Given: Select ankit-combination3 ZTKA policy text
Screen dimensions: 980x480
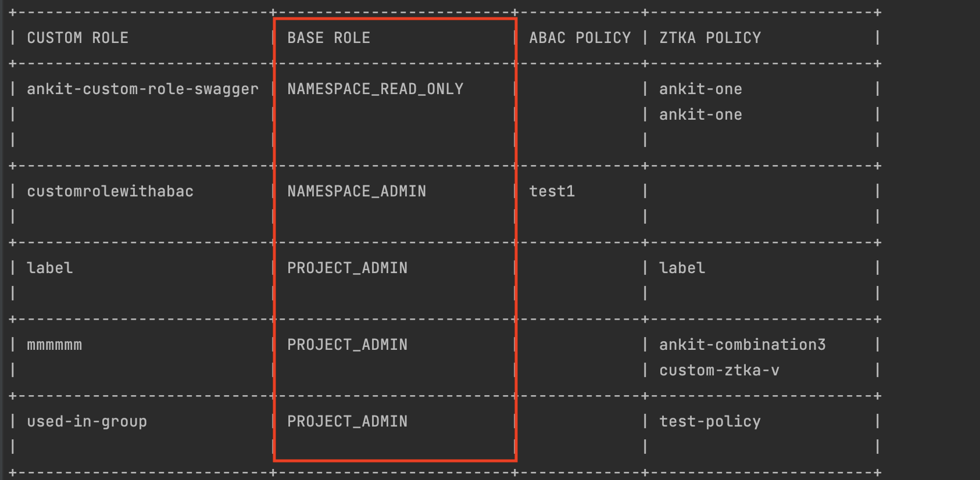Looking at the screenshot, I should coord(742,345).
